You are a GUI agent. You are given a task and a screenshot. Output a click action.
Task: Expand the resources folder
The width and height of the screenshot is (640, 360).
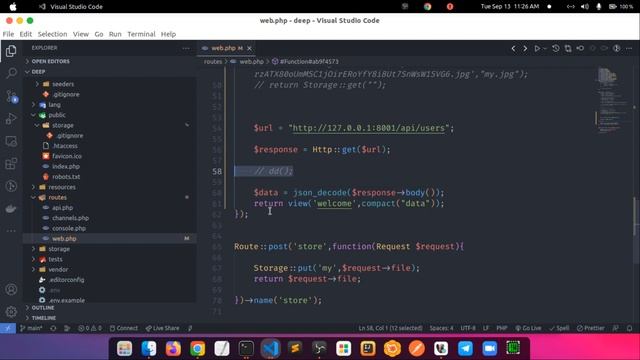tap(62, 187)
